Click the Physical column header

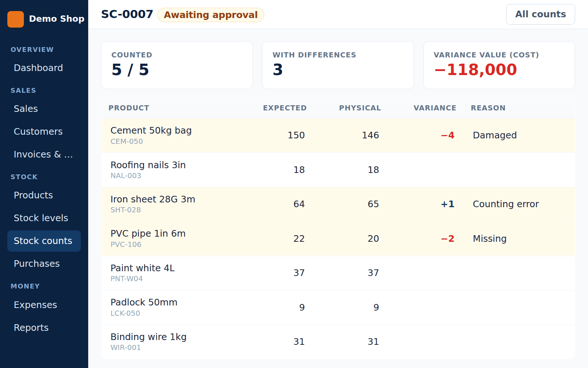click(x=360, y=108)
